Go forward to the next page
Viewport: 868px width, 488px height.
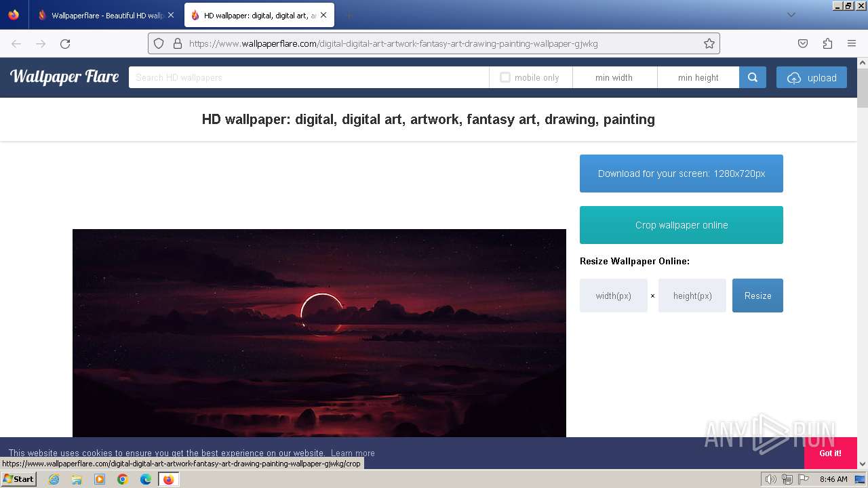pos(41,43)
